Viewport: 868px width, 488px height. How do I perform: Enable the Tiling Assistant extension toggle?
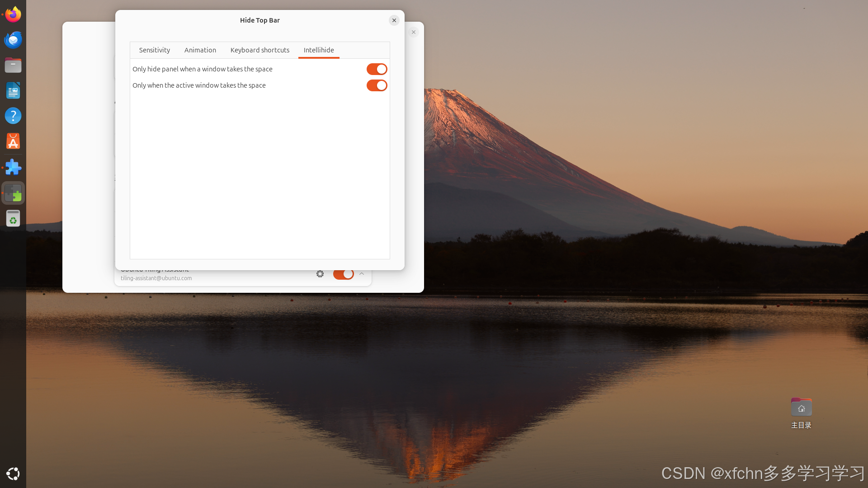point(343,274)
